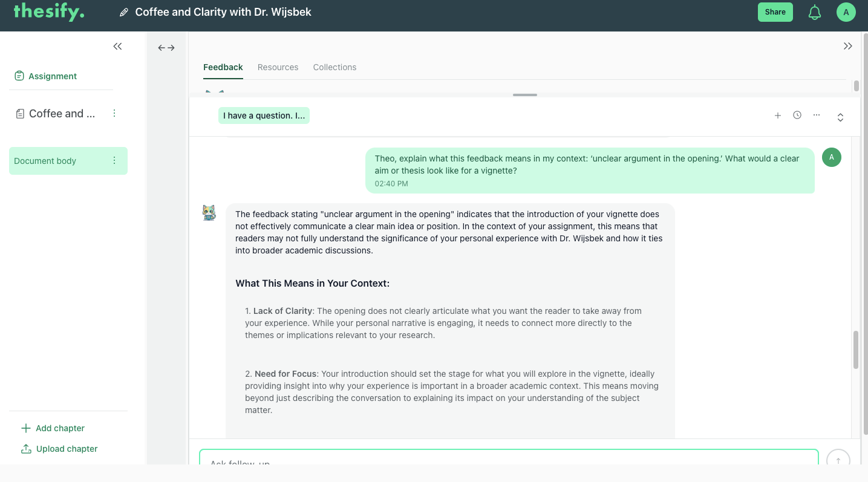868x482 pixels.
Task: Open chat history via the clock icon
Action: 797,114
